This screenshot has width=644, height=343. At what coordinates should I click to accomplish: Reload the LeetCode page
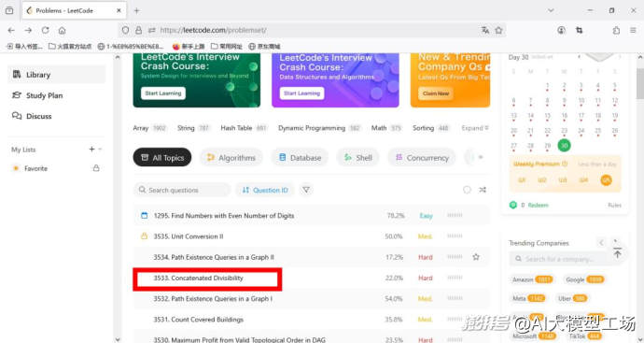point(45,30)
